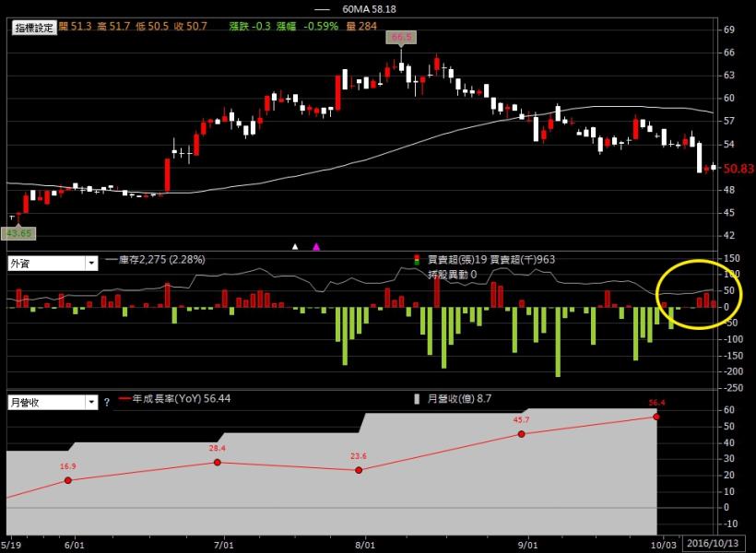Click the 漲幅 -0.59% text

pyautogui.click(x=308, y=26)
